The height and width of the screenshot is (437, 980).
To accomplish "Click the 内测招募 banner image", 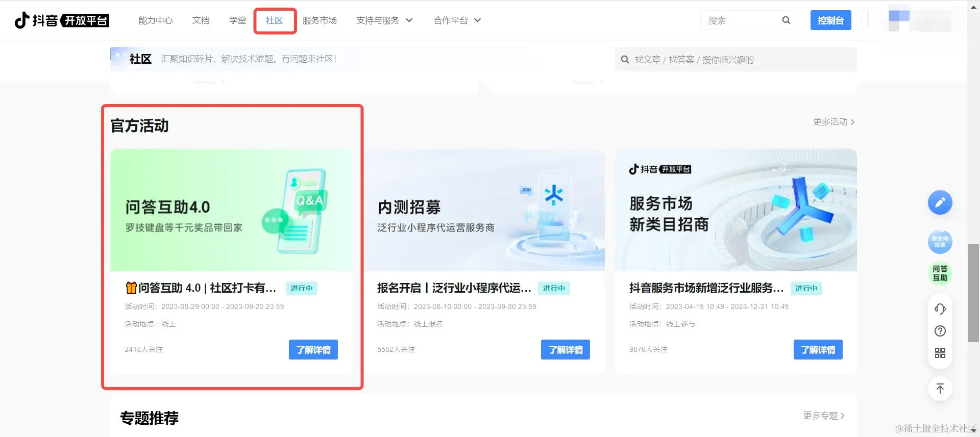I will tap(484, 210).
